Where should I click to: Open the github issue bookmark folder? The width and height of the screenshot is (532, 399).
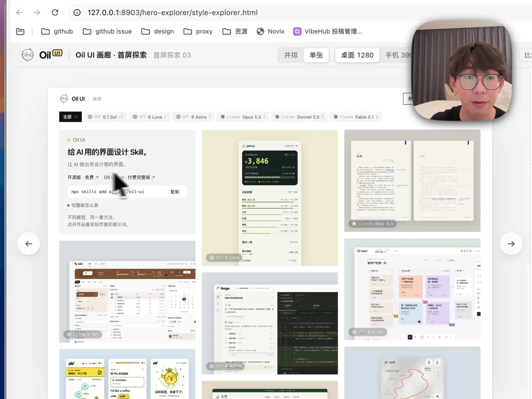pos(107,32)
